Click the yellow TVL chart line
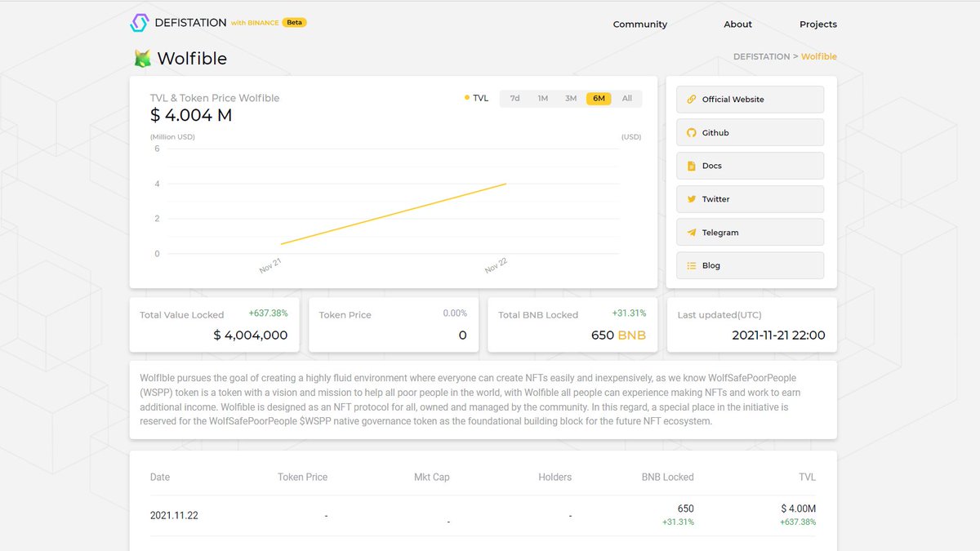Viewport: 980px width, 551px height. tap(394, 214)
